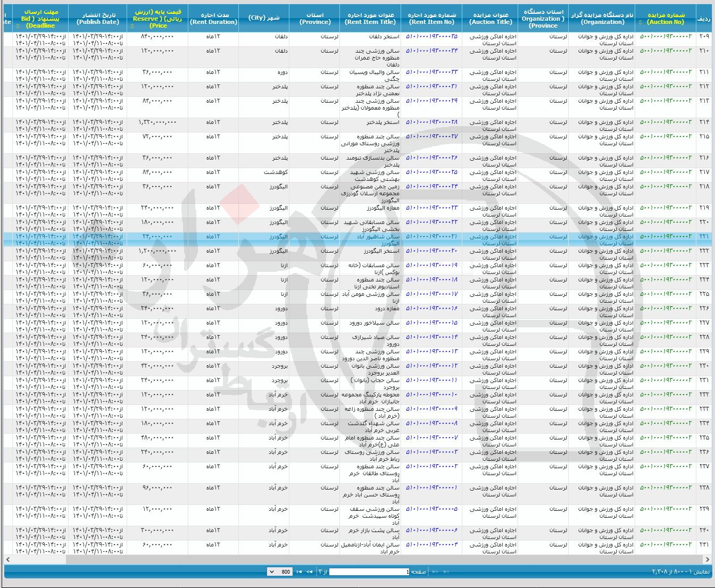
Task: Open rent item number link for استخر دلفان
Action: tap(431, 36)
